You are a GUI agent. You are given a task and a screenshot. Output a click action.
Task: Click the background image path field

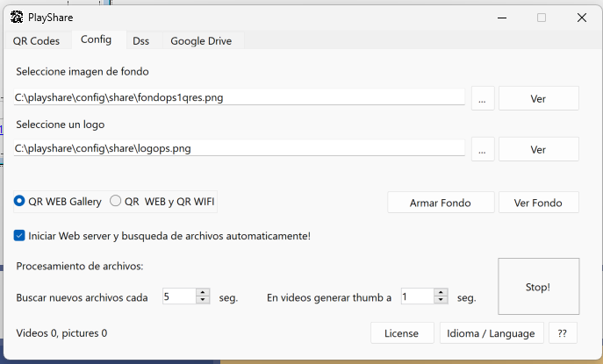coord(239,97)
